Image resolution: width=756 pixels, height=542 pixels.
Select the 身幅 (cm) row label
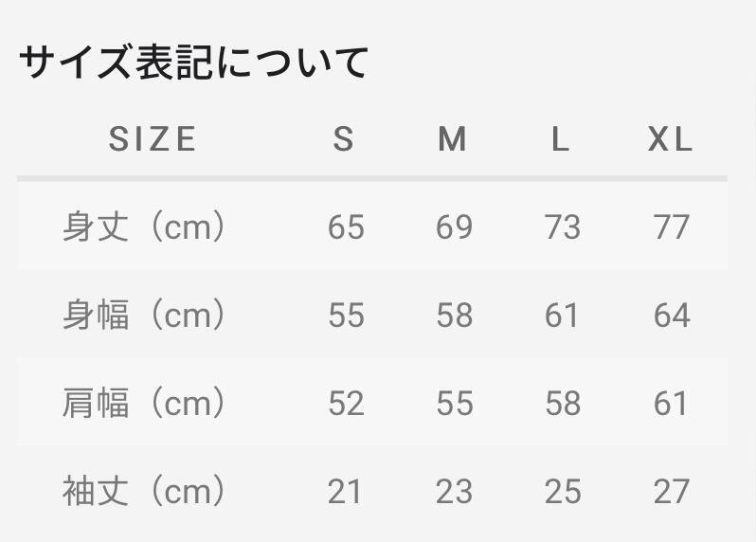(x=145, y=315)
